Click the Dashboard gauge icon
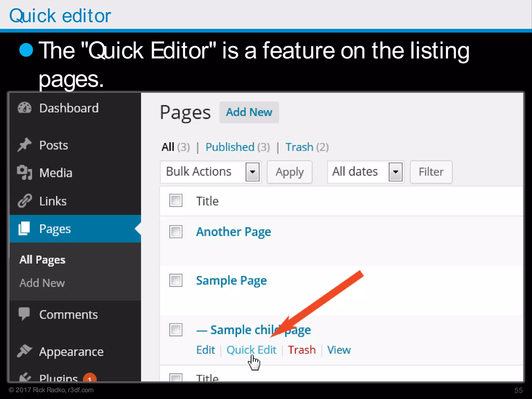Viewport: 532px width, 399px height. click(x=24, y=108)
